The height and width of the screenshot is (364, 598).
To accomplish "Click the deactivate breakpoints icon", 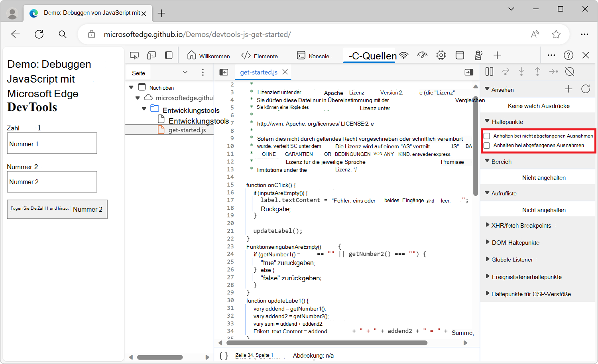I will coord(570,72).
